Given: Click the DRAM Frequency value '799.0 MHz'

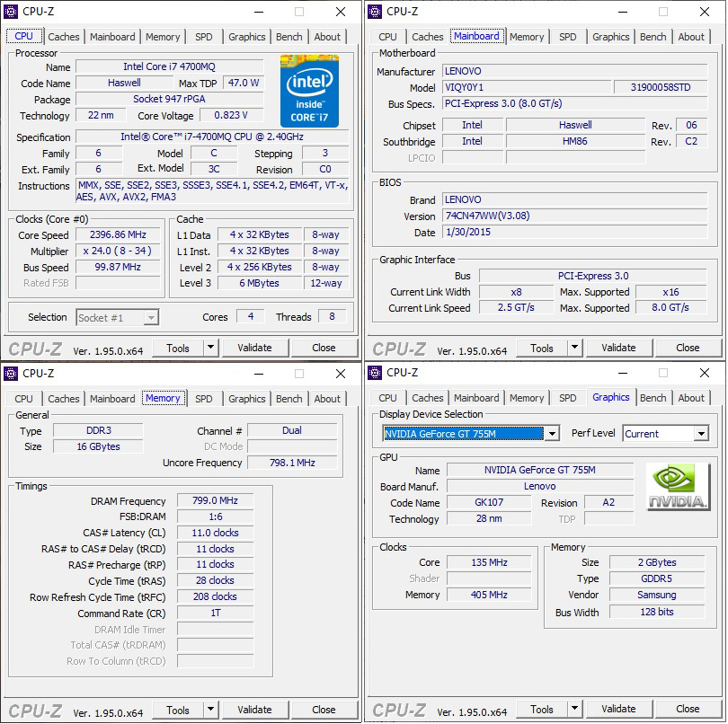Looking at the screenshot, I should pos(215,500).
